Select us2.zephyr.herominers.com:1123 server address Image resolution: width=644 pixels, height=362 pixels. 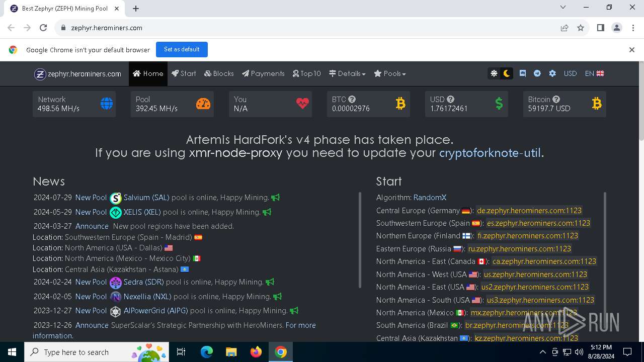(535, 287)
